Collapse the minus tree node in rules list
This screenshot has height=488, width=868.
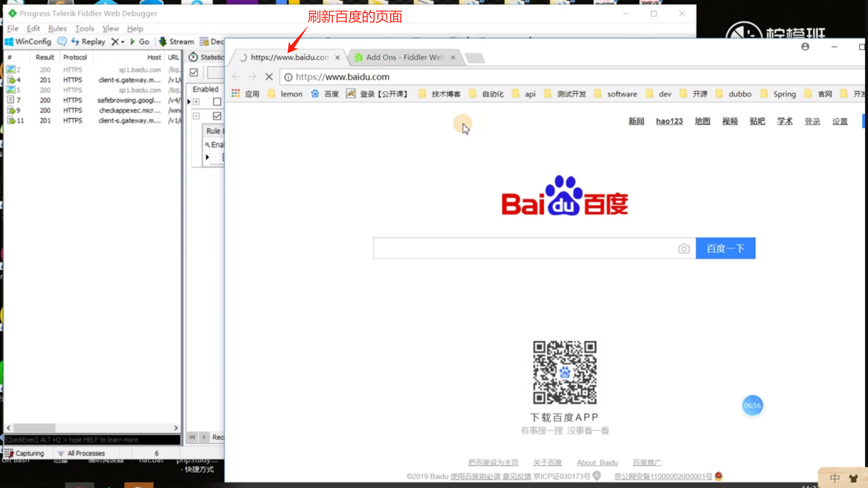coord(197,116)
